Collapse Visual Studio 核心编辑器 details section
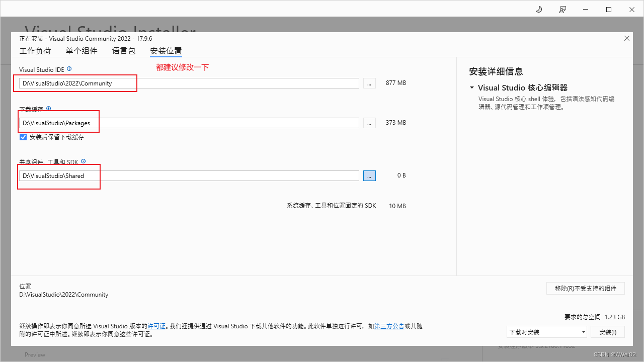The image size is (644, 362). (472, 87)
